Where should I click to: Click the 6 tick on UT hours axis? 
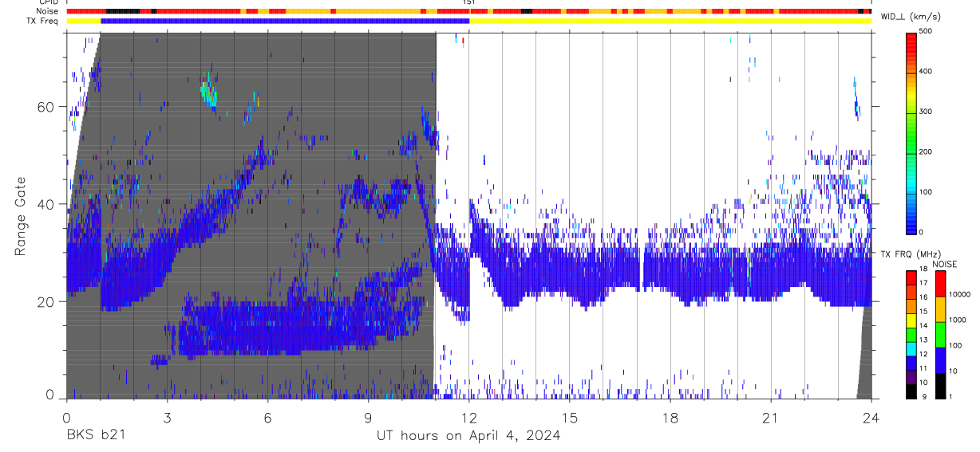(267, 418)
